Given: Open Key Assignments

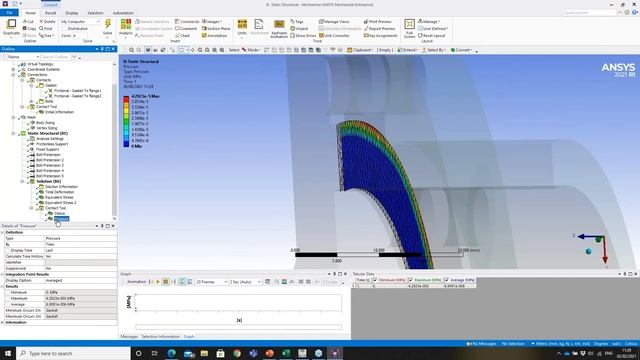Looking at the screenshot, I should pyautogui.click(x=380, y=36).
